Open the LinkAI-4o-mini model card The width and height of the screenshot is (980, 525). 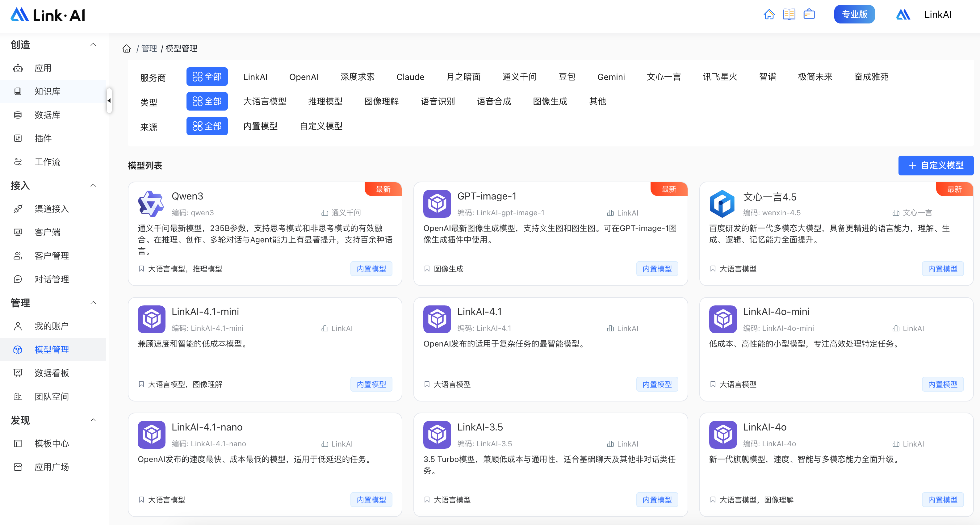tap(836, 349)
